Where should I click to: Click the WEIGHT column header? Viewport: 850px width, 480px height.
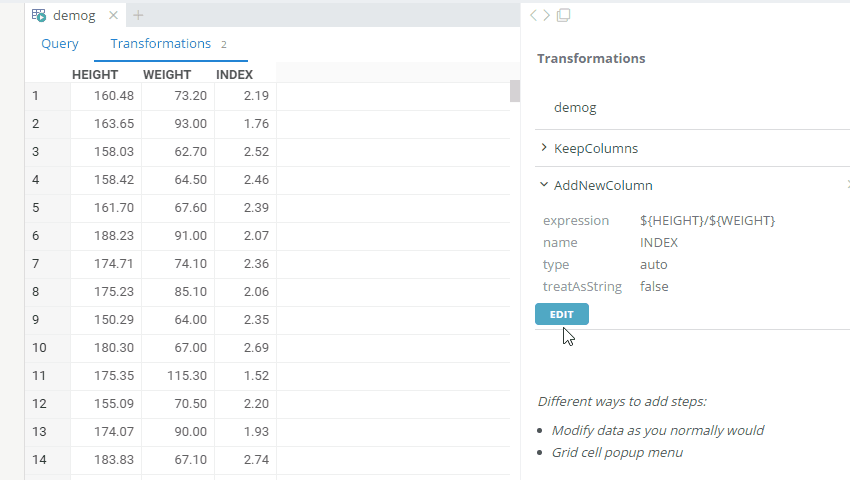tap(167, 75)
